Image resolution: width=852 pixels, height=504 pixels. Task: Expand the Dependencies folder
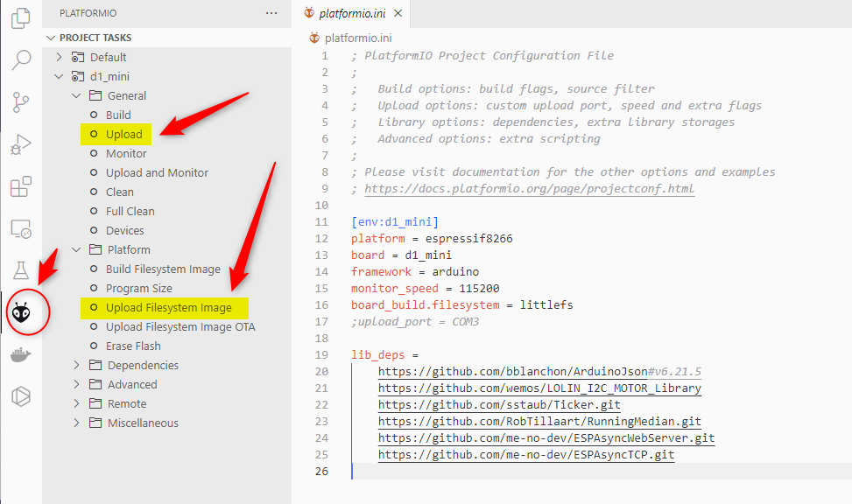tap(76, 365)
